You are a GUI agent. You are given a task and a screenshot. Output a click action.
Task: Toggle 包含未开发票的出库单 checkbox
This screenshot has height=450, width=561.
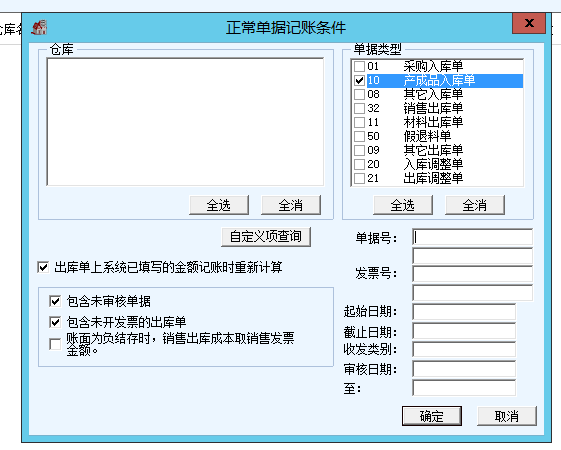click(55, 322)
